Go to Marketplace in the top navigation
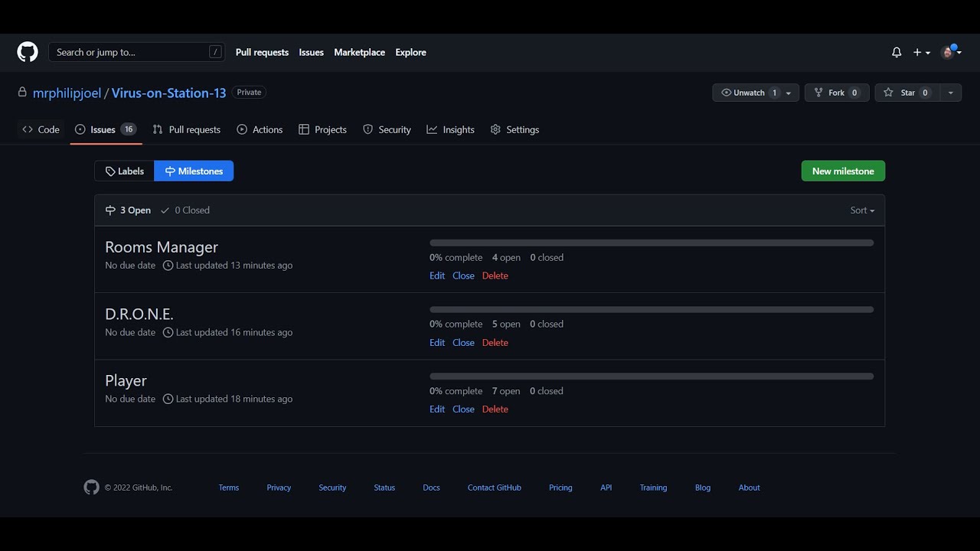 click(359, 52)
